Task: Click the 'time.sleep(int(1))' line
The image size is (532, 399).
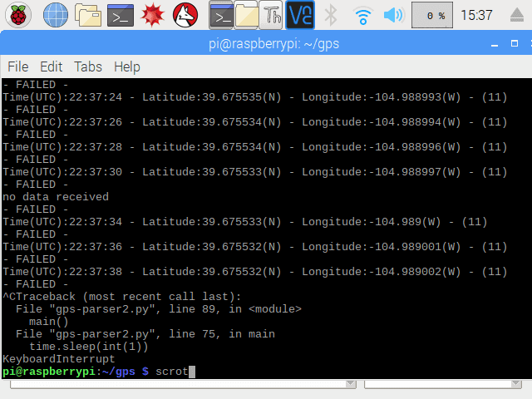Action: click(x=89, y=347)
